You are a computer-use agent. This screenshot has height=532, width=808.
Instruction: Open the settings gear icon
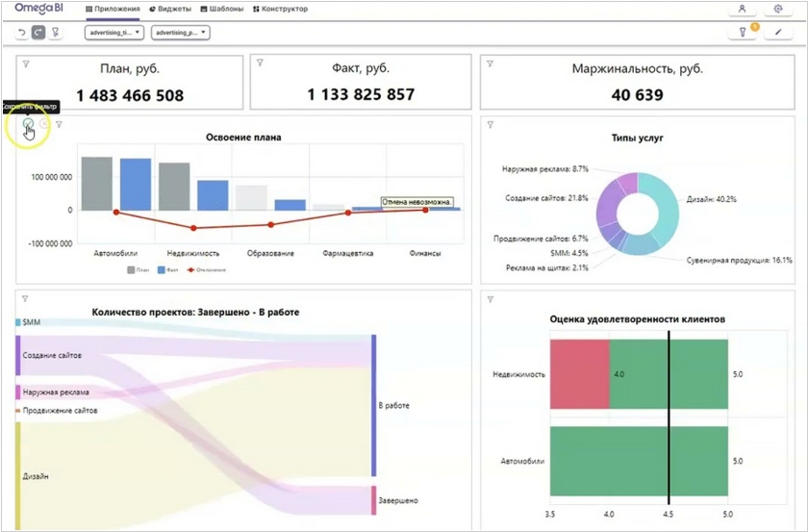pyautogui.click(x=778, y=9)
